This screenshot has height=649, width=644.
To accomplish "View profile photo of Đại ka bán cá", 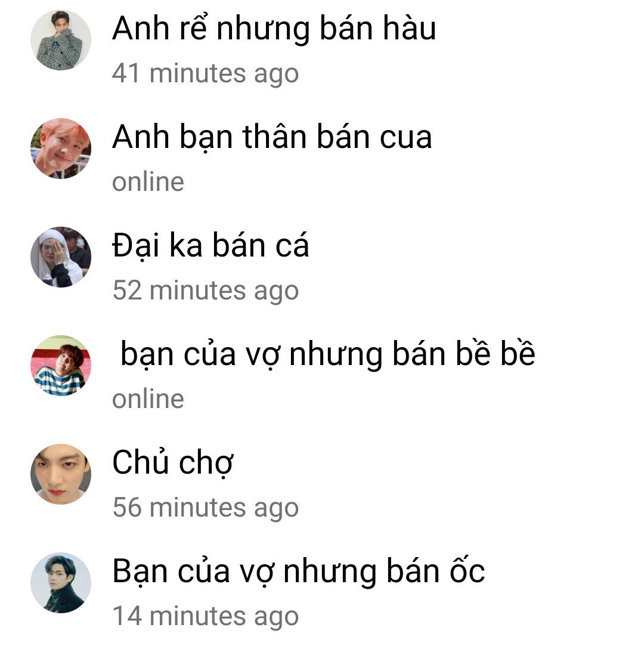I will [x=61, y=257].
